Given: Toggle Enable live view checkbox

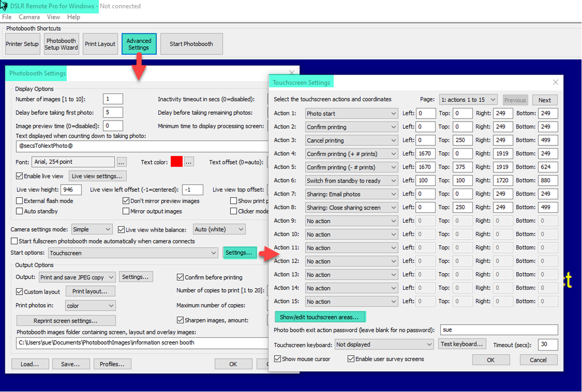Looking at the screenshot, I should coord(19,176).
